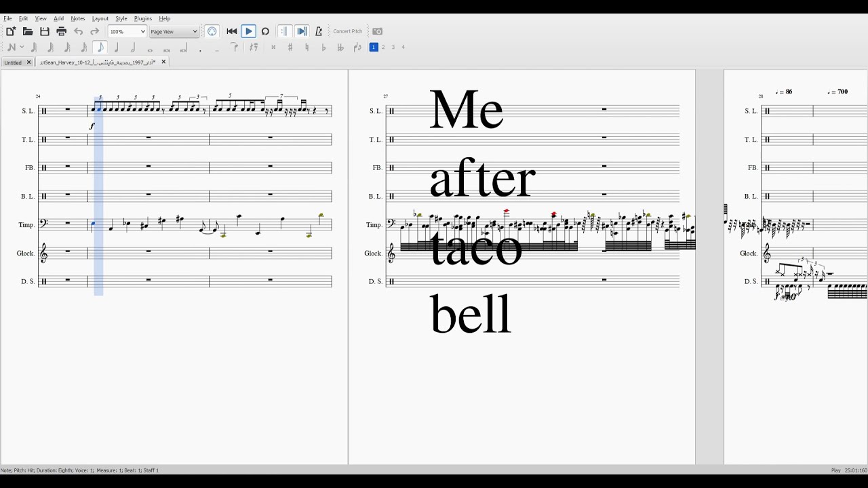The width and height of the screenshot is (868, 488).
Task: Redo the last undone action
Action: [x=95, y=31]
